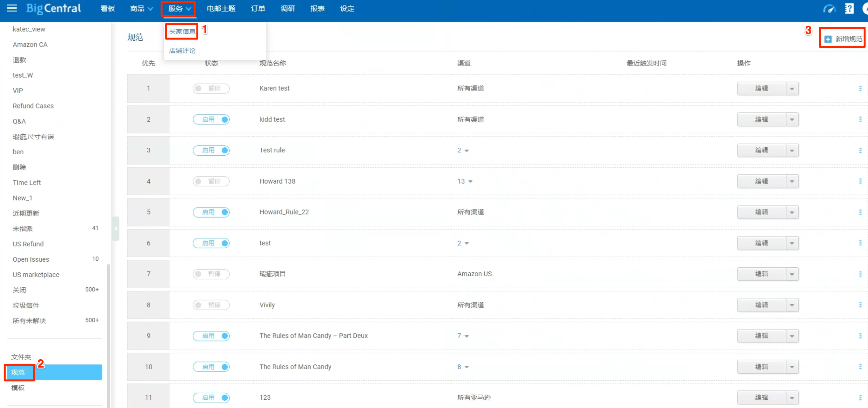Viewport: 868px width, 408px height.
Task: Disable the kidd test rule toggle
Action: pyautogui.click(x=211, y=119)
